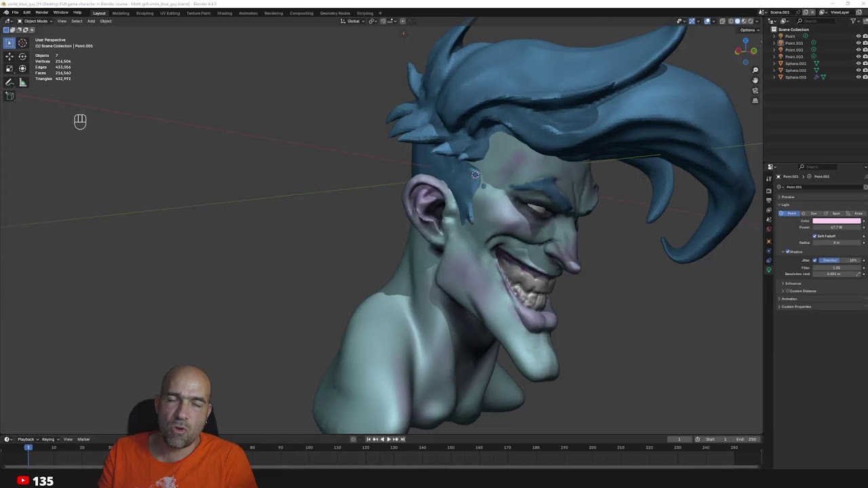
Task: Expand the Point.002 tree item
Action: coord(774,50)
